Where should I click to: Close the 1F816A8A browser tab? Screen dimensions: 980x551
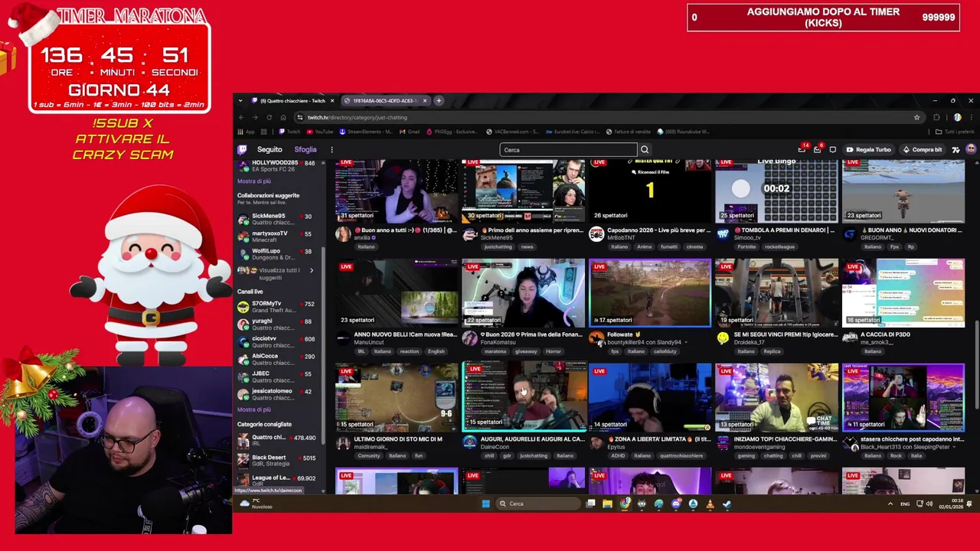424,100
